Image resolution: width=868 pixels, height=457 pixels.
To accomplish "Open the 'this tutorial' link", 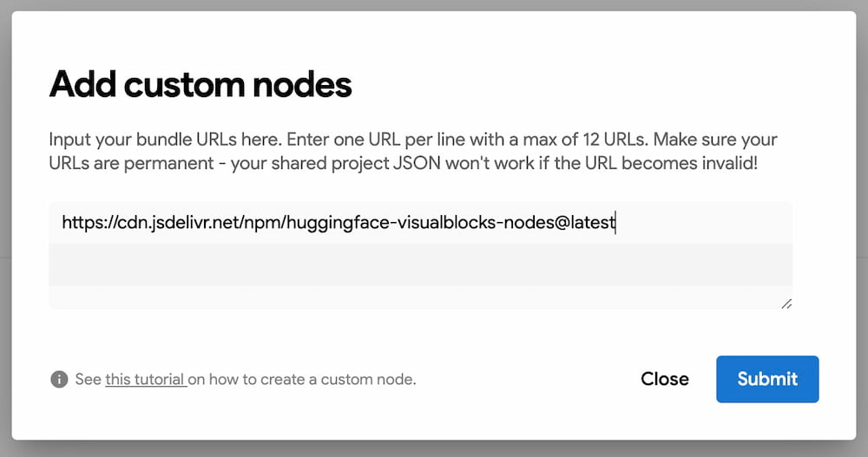I will pos(145,379).
